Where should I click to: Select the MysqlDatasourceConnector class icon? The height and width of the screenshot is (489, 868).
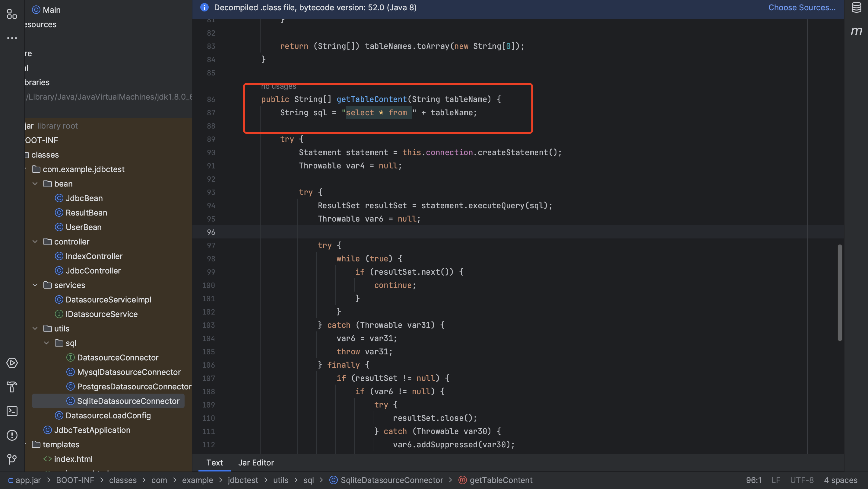pos(71,372)
